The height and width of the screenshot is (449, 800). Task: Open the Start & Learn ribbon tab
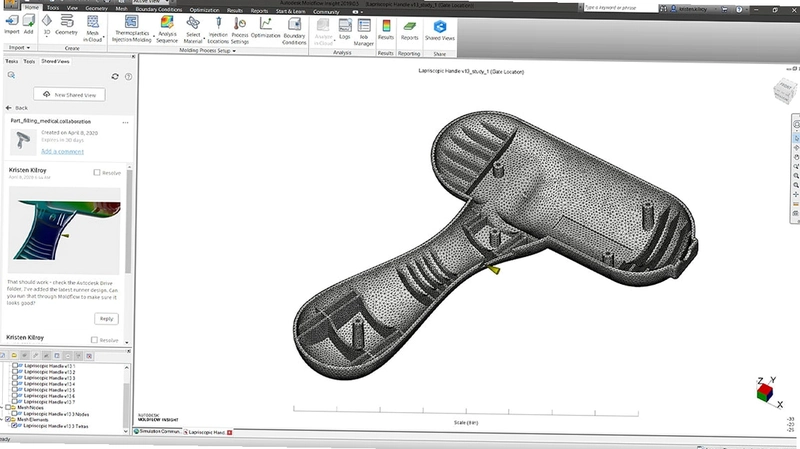pyautogui.click(x=290, y=11)
